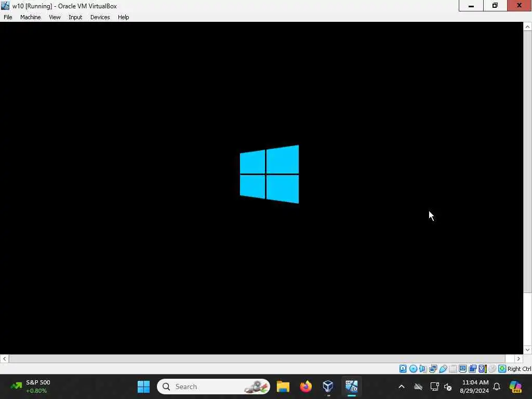The width and height of the screenshot is (532, 399).
Task: Expand the hidden system tray icons
Action: (402, 387)
